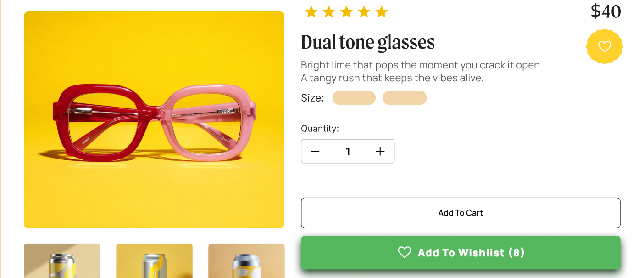Open the main dual tone glasses image
Image resolution: width=644 pixels, height=278 pixels.
coord(154,120)
